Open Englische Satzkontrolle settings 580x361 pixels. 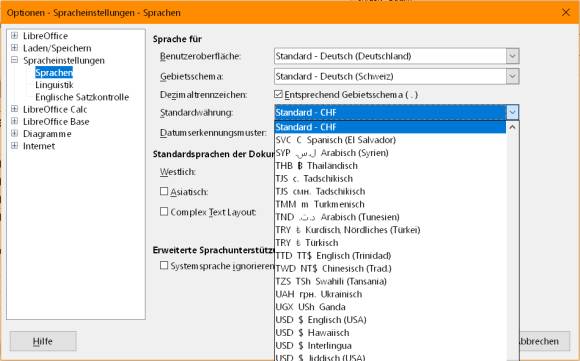point(82,97)
